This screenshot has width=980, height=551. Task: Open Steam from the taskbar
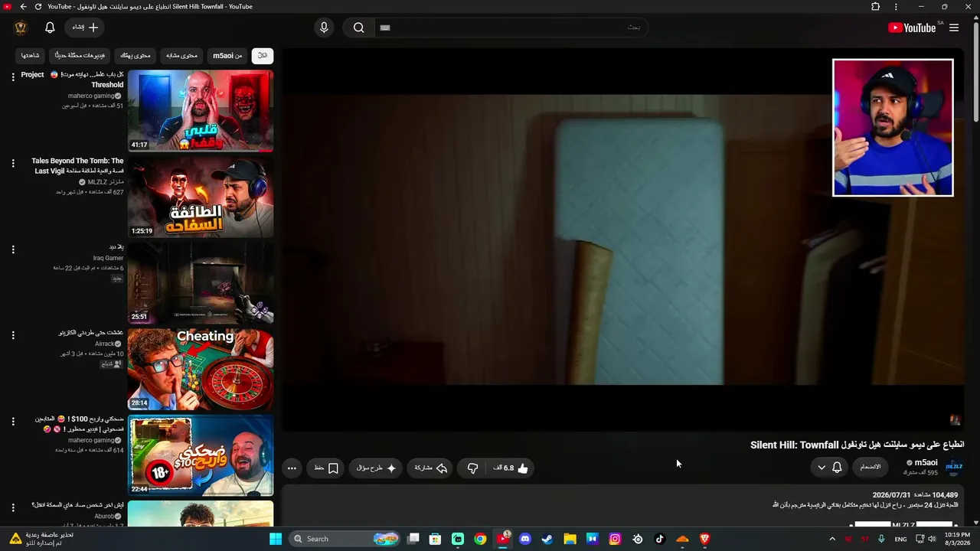(547, 539)
